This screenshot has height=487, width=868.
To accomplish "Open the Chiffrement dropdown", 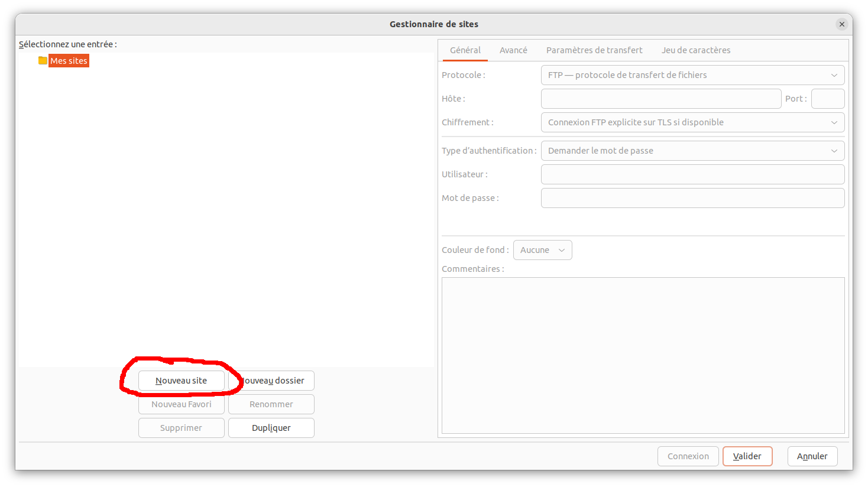I will 692,122.
